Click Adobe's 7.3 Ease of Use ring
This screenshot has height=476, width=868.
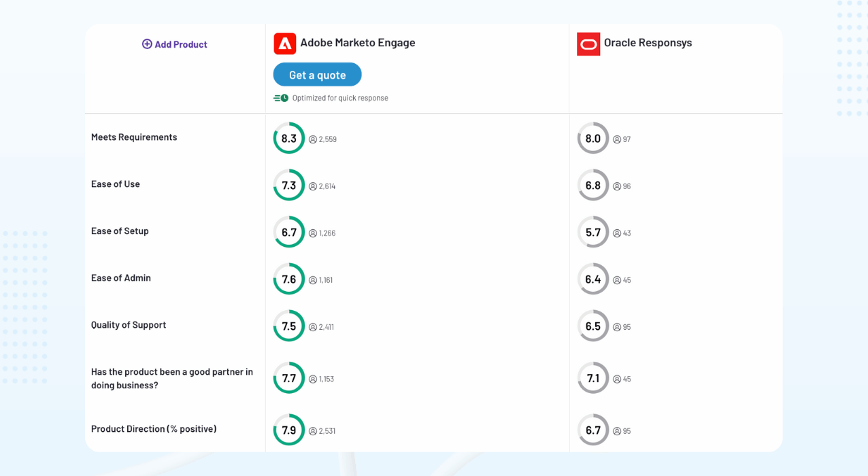tap(289, 185)
